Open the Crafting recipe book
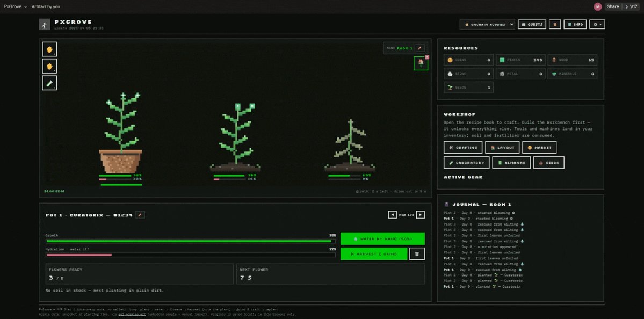Image resolution: width=644 pixels, height=319 pixels. (x=463, y=147)
